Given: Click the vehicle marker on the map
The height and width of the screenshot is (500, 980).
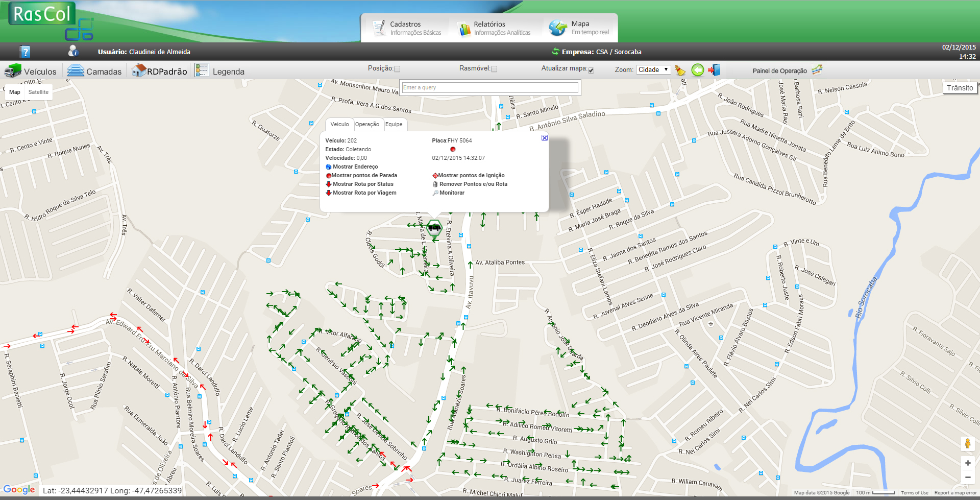Looking at the screenshot, I should (x=434, y=228).
